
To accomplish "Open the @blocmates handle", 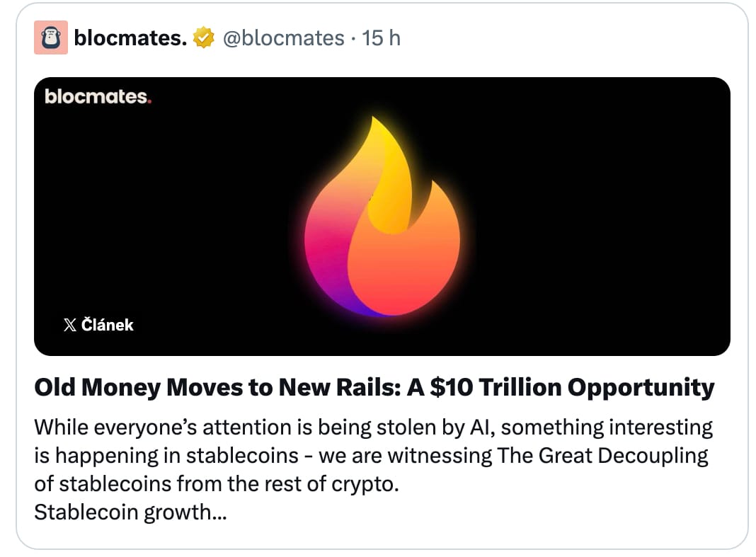I will coord(283,38).
